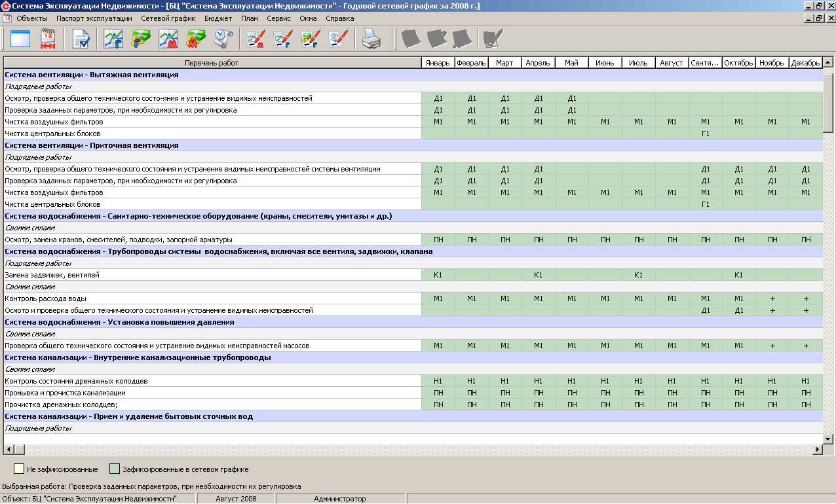Click the Май column header
This screenshot has width=836, height=504.
coord(571,63)
